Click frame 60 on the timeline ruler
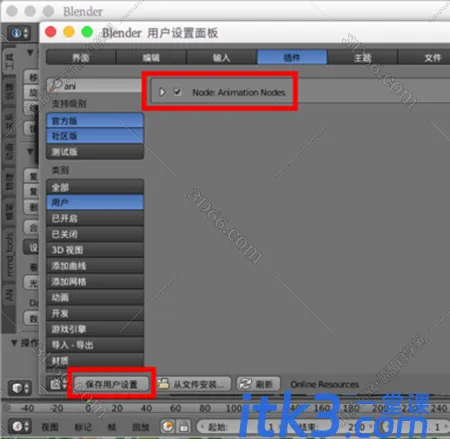Image resolution: width=450 pixels, height=439 pixels. click(176, 408)
